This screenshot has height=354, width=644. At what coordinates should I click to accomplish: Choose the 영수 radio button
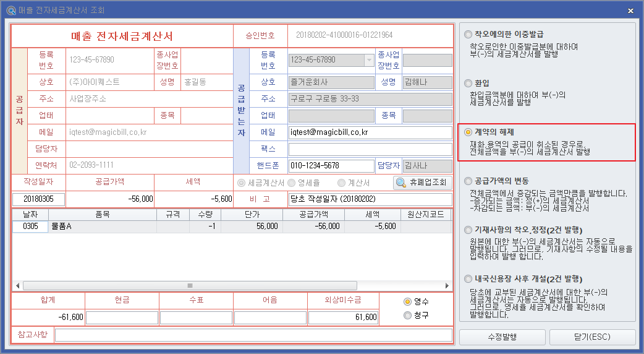tap(407, 302)
